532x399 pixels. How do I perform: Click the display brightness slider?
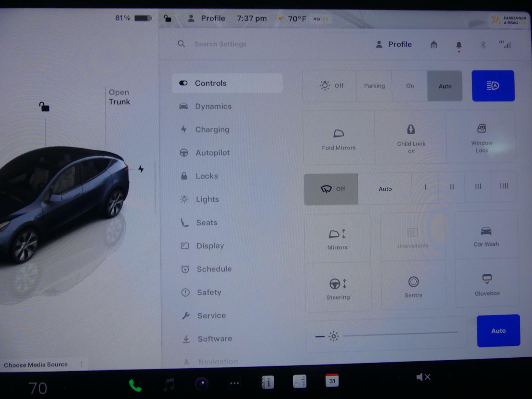(400, 334)
